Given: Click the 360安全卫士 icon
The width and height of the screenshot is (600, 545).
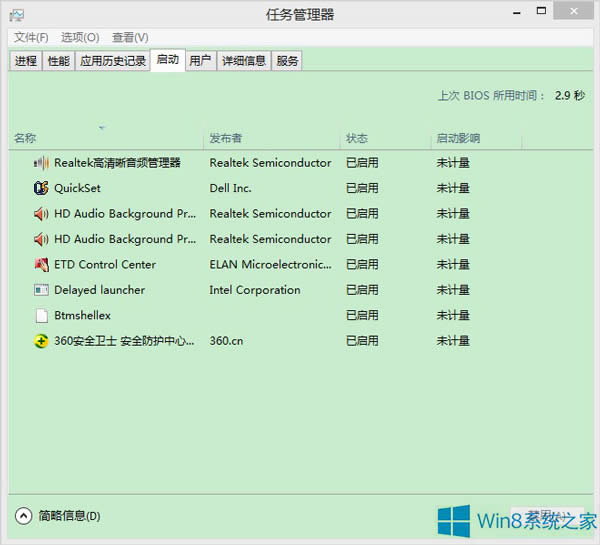Looking at the screenshot, I should point(41,341).
